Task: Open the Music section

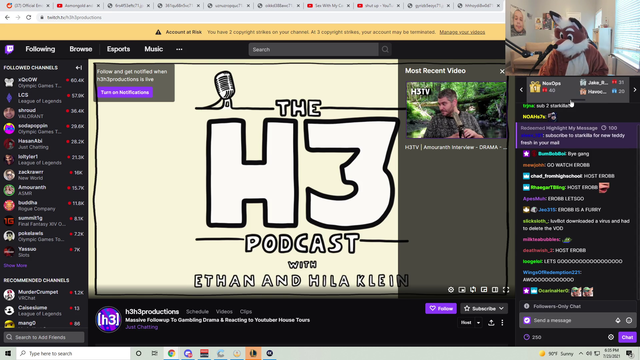Action: (x=153, y=49)
